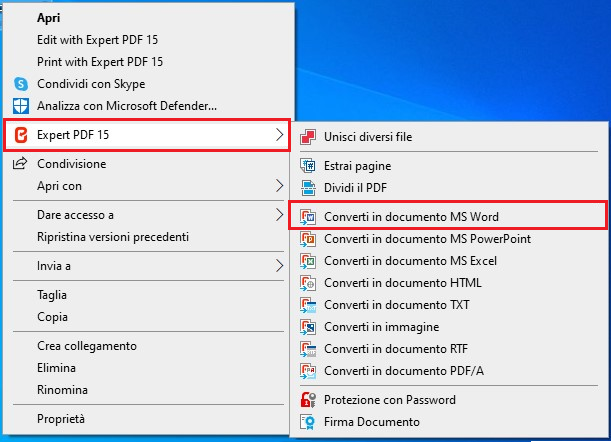Select Firma Documento

click(449, 422)
